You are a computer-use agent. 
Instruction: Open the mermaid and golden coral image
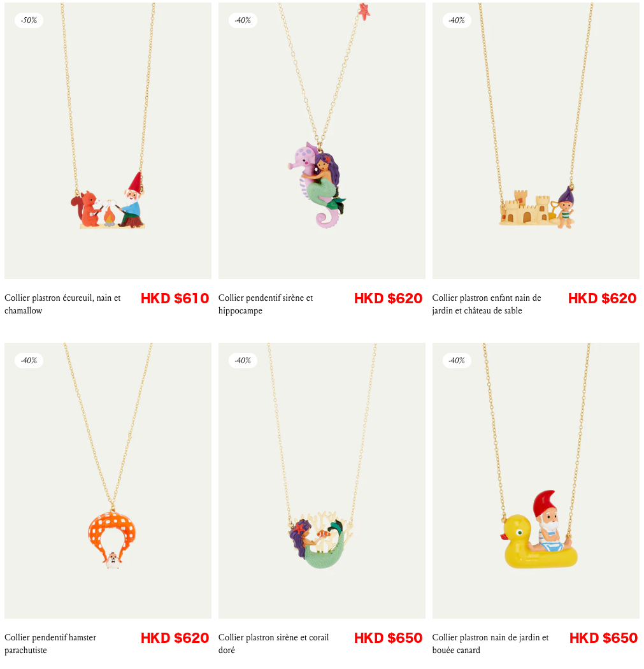[x=322, y=481]
